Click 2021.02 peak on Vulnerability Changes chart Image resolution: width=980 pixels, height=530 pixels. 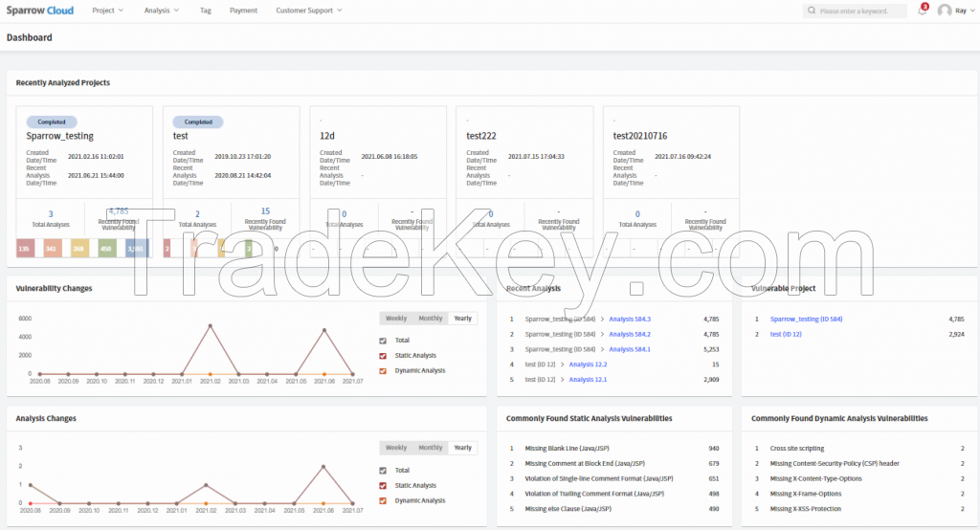click(x=210, y=325)
